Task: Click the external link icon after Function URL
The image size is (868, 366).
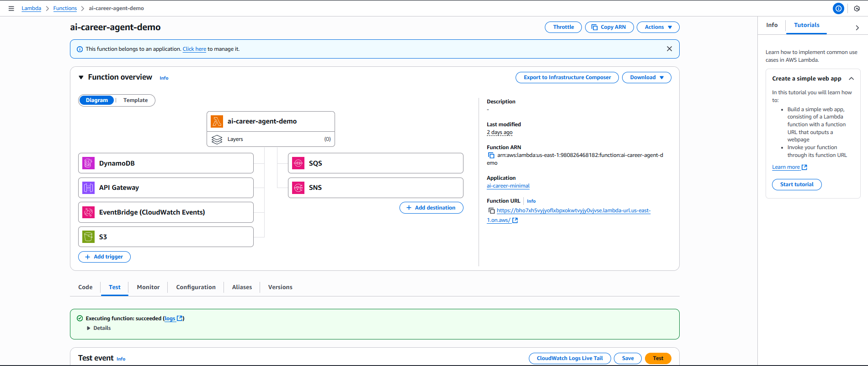Action: [515, 221]
